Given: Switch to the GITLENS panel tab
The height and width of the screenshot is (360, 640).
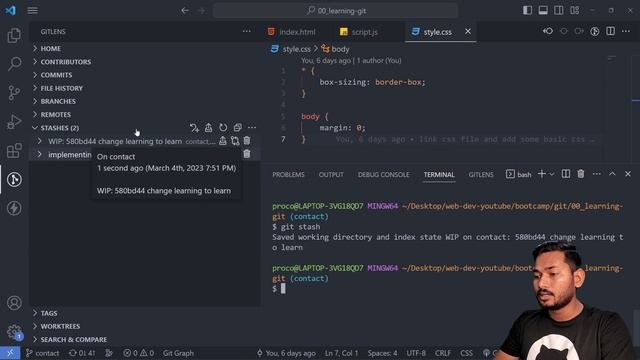Looking at the screenshot, I should (481, 175).
